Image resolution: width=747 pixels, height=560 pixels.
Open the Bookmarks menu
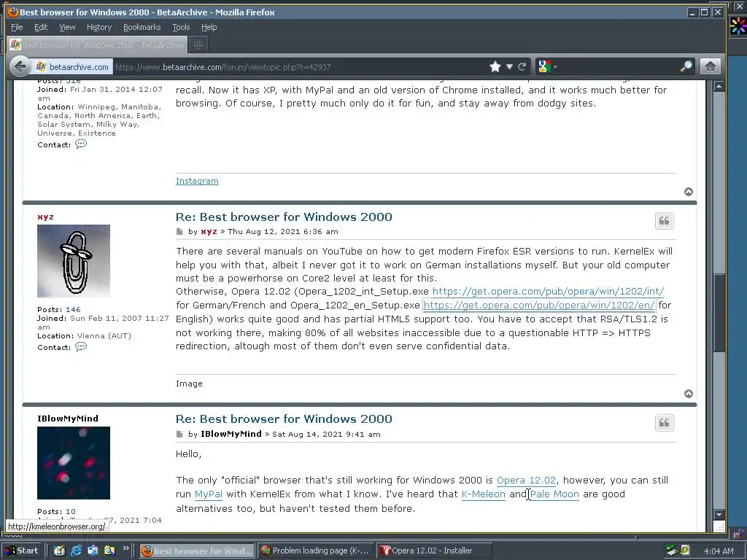(142, 27)
